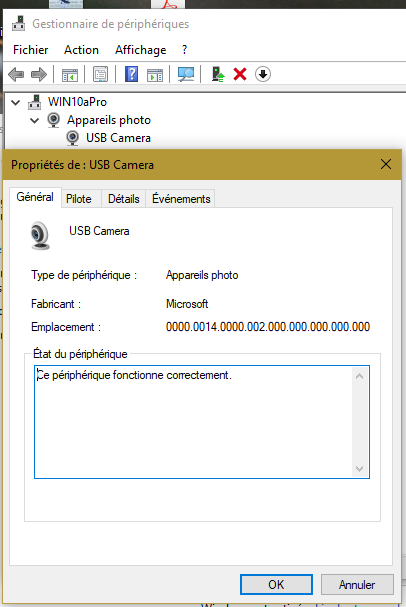
Task: Click the disable device down-arrow icon
Action: [x=263, y=74]
